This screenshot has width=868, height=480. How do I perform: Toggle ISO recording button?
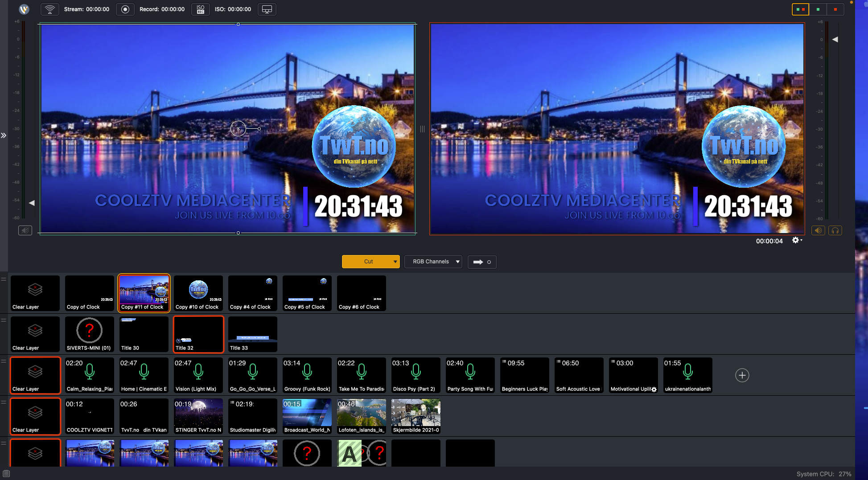click(x=201, y=9)
